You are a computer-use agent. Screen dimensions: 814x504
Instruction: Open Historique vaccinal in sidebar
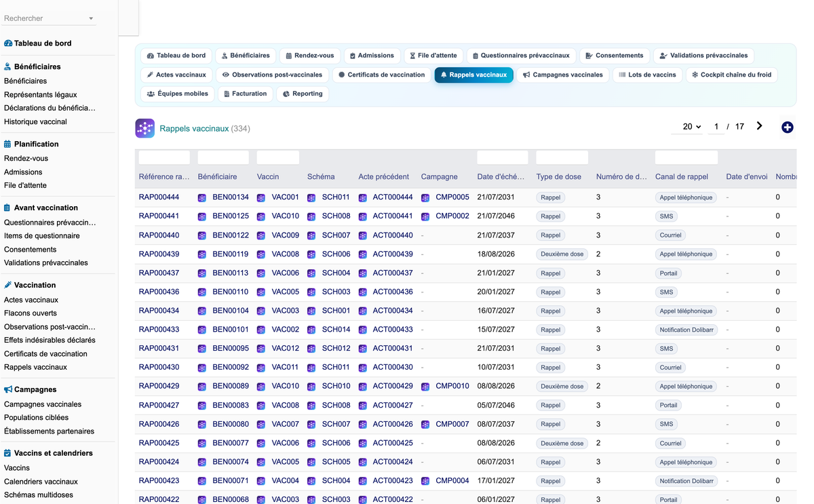[35, 122]
